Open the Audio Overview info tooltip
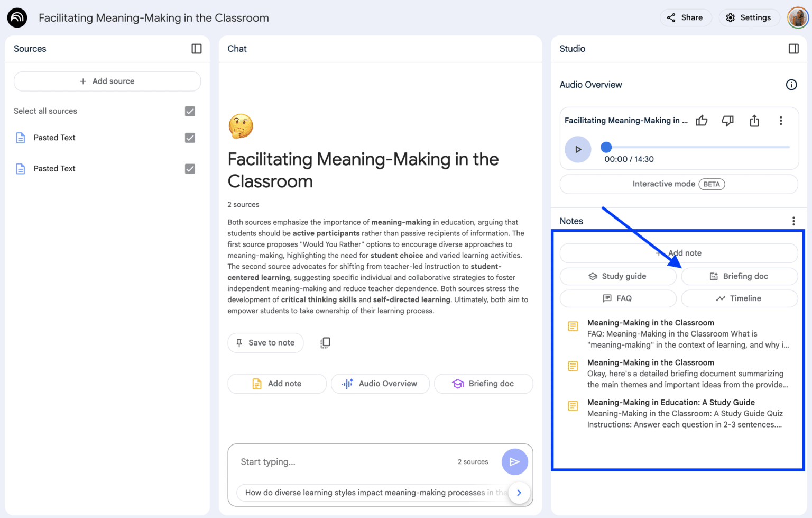This screenshot has width=812, height=518. (x=791, y=85)
